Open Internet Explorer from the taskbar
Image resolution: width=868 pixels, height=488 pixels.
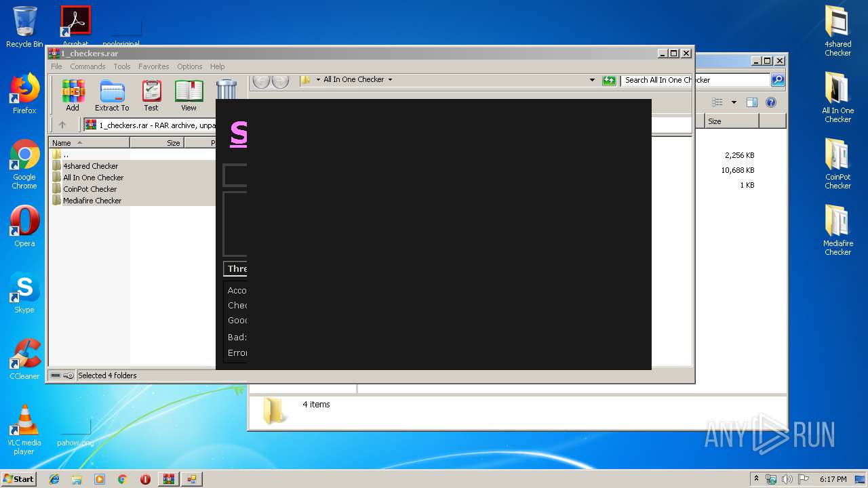point(54,479)
